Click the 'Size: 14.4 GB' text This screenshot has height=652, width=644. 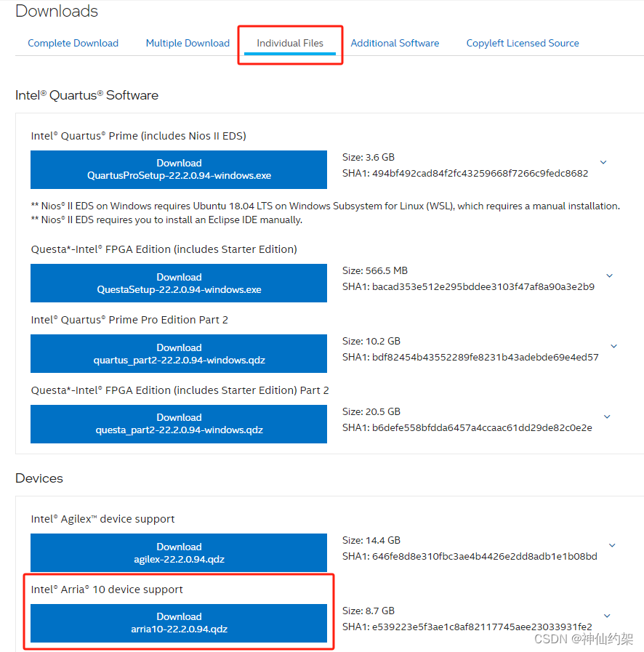tap(371, 540)
